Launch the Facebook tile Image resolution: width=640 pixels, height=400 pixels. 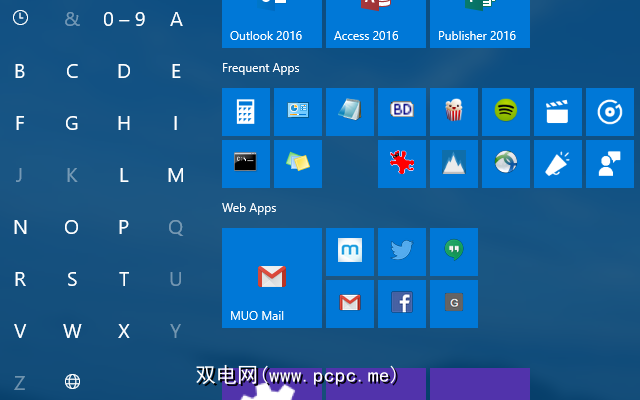(402, 304)
